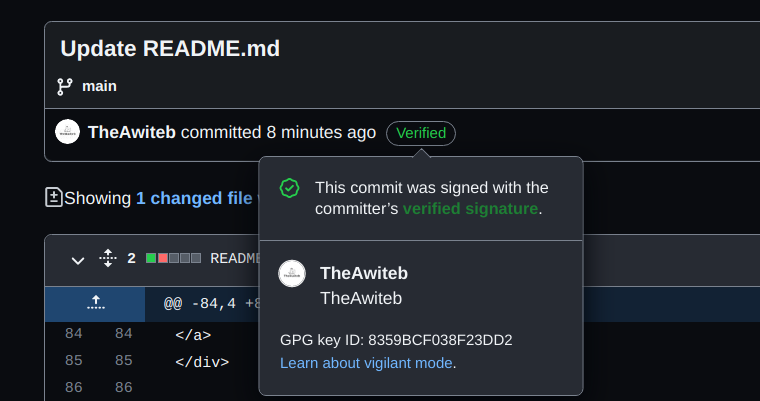Click TheAwiteb's avatar inside the signature popover
The image size is (760, 401).
(292, 273)
